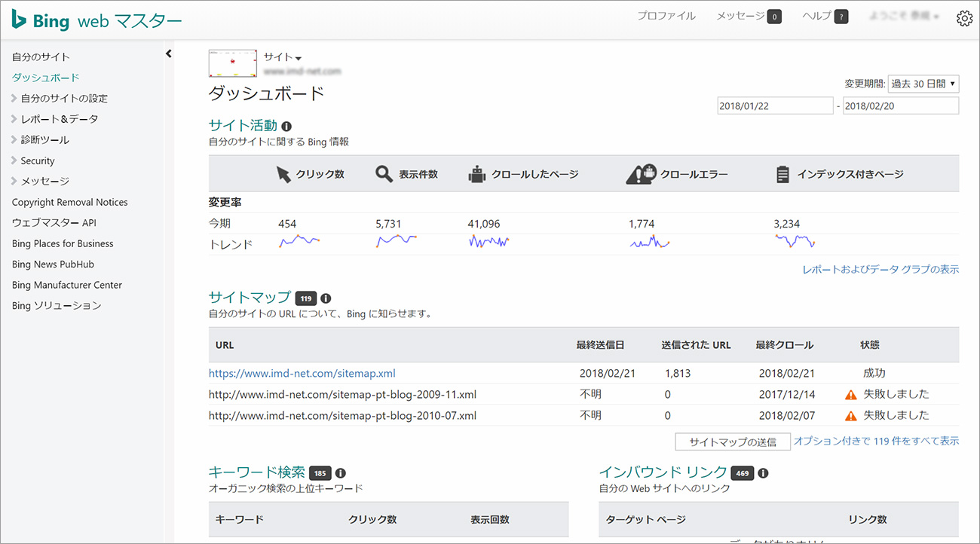Click the クロールエラー warning robot icon

[x=641, y=174]
